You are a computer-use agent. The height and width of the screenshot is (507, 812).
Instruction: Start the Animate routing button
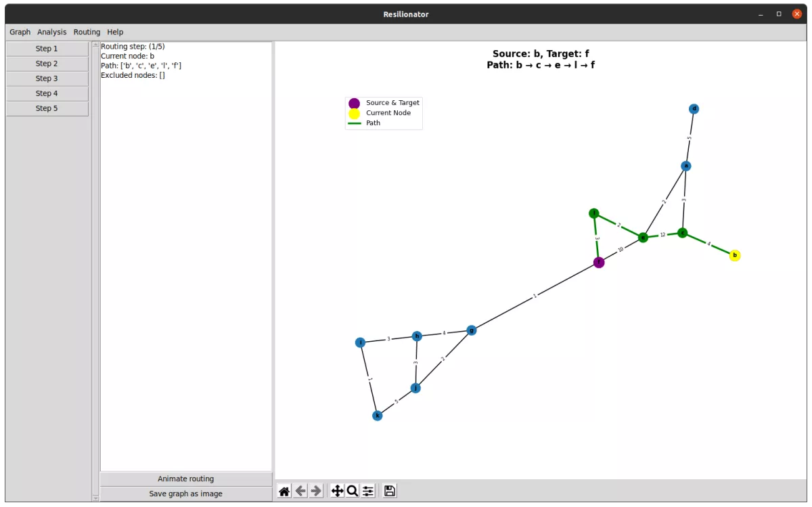(x=185, y=479)
